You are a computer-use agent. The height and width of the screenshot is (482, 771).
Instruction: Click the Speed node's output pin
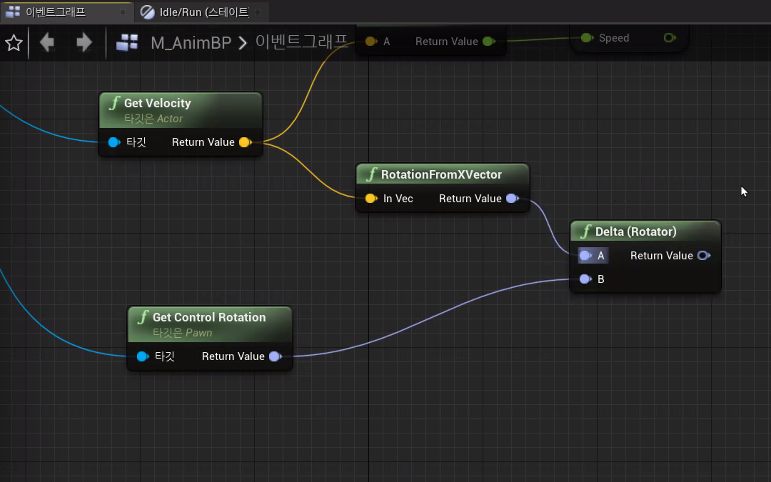coord(669,38)
